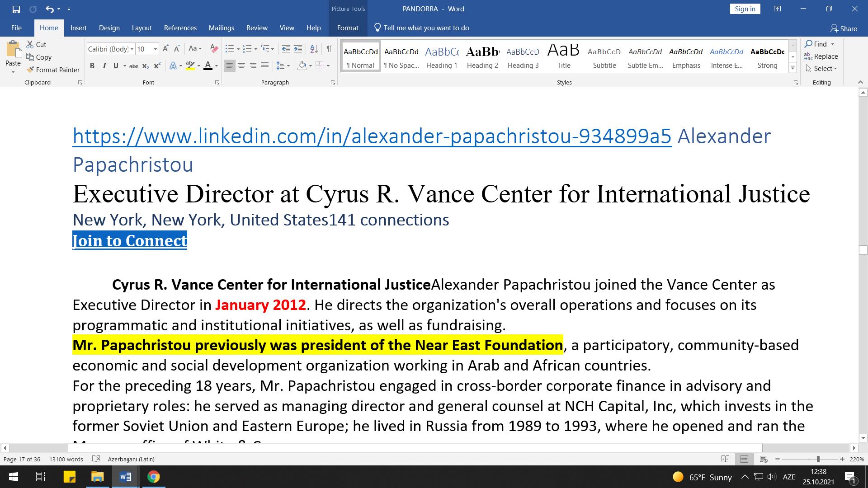Click the Share button
The image size is (868, 488).
pos(844,28)
